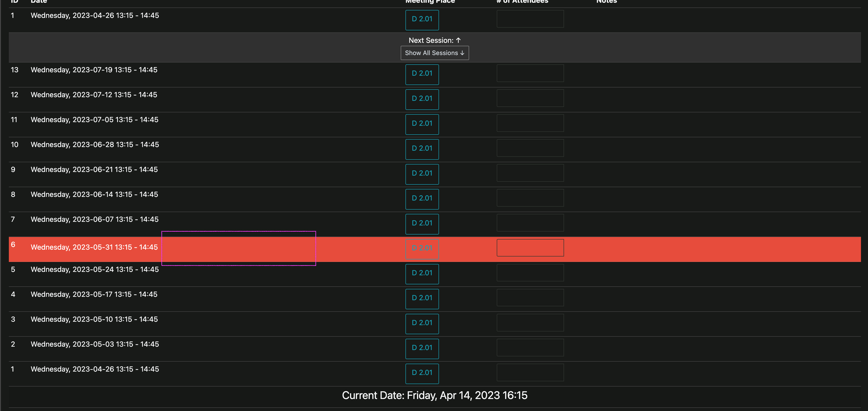Click the attendees field for session 13
The height and width of the screenshot is (411, 868).
pos(530,73)
